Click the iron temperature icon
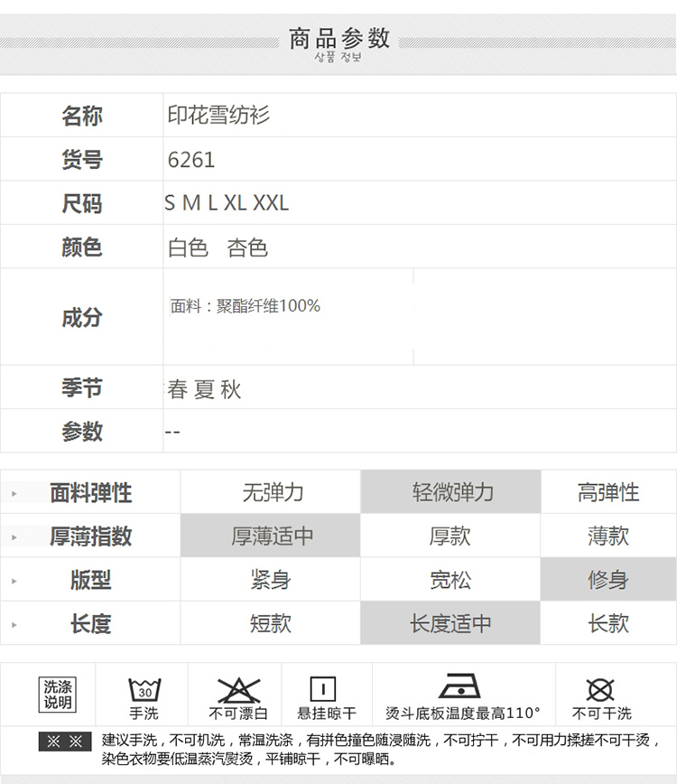 (459, 686)
